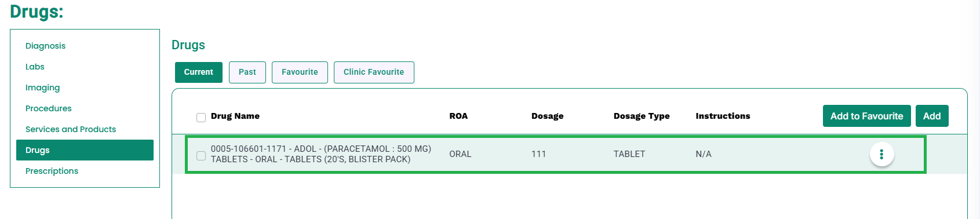The width and height of the screenshot is (980, 219).
Task: Switch to the Past drugs tab
Action: pos(247,72)
